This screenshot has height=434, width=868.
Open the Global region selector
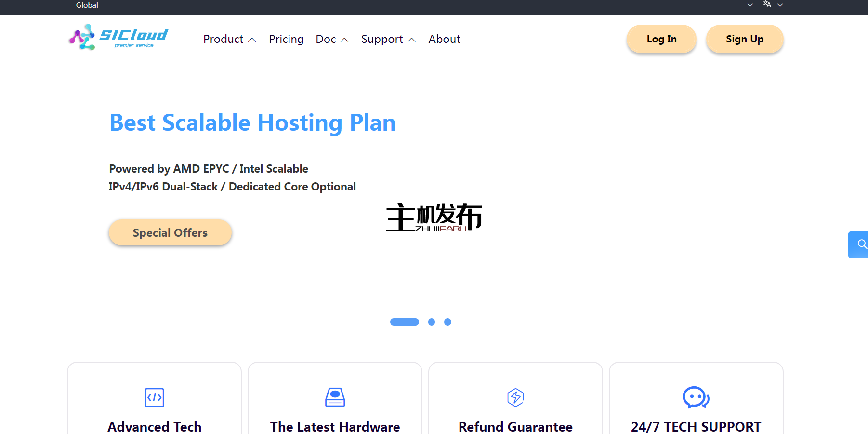point(87,5)
